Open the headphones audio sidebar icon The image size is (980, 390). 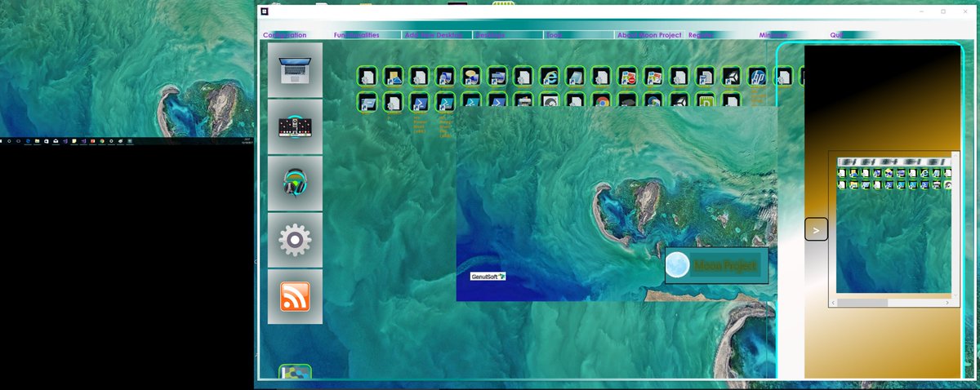click(295, 183)
